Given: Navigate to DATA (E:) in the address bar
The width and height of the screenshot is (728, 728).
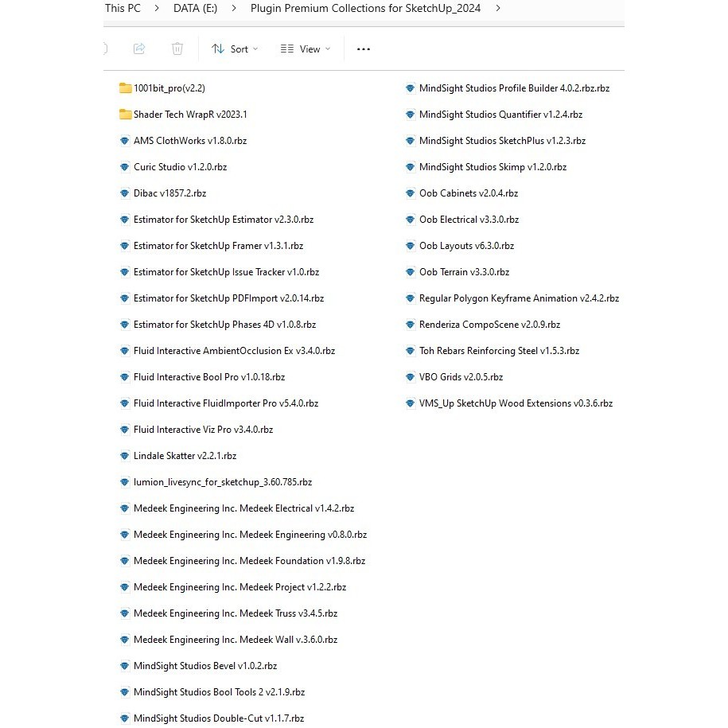Looking at the screenshot, I should pos(195,9).
